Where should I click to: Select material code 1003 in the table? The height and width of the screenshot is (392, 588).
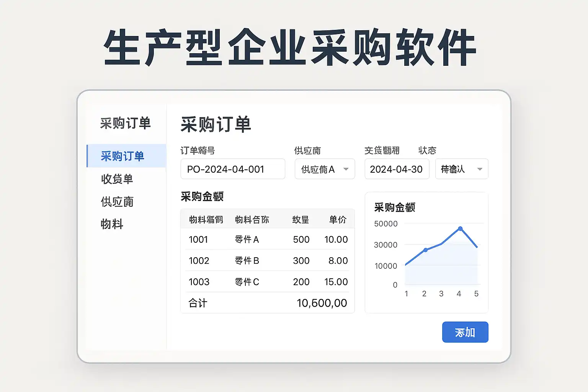pos(199,282)
